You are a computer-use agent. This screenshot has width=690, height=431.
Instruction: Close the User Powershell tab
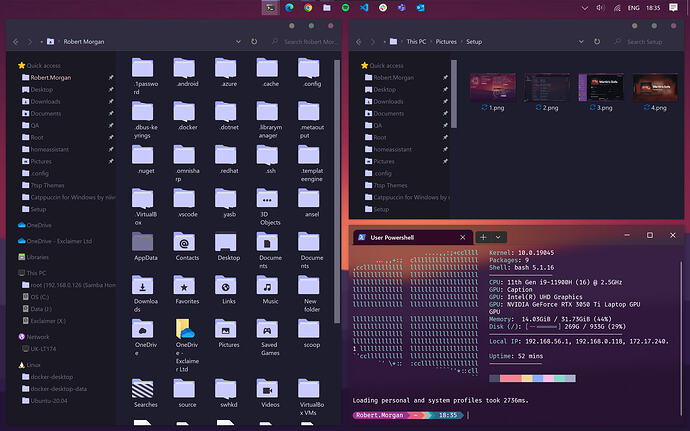462,237
